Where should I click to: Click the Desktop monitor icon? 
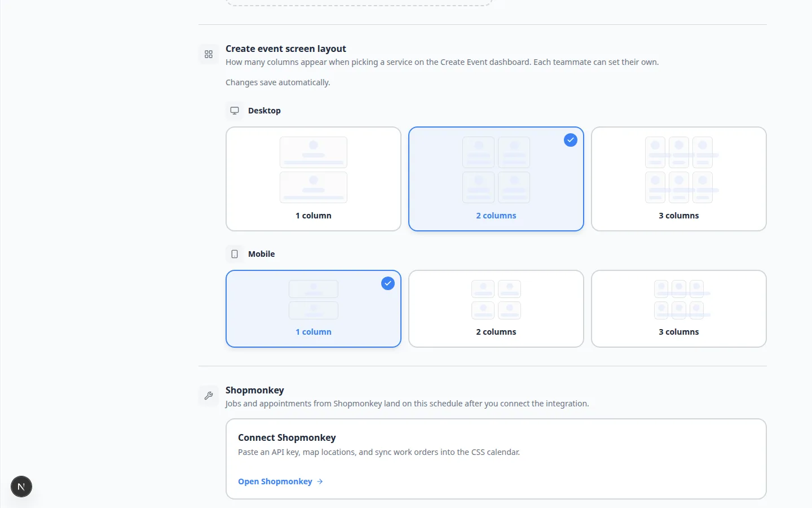[x=235, y=111]
